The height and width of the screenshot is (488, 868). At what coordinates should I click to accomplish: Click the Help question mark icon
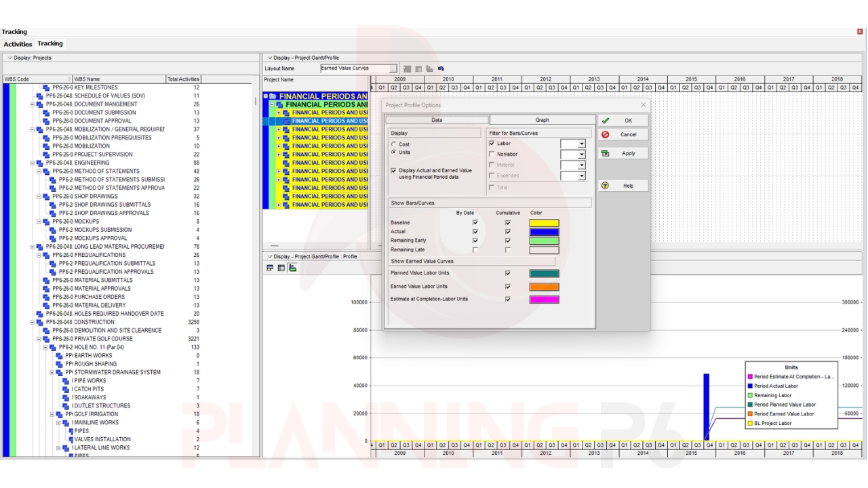[x=606, y=186]
